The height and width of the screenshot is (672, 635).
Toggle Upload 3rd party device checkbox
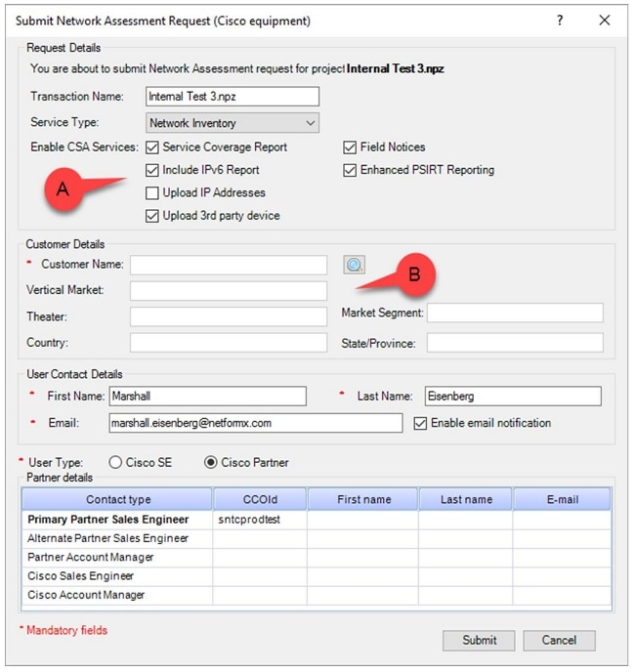tap(151, 216)
